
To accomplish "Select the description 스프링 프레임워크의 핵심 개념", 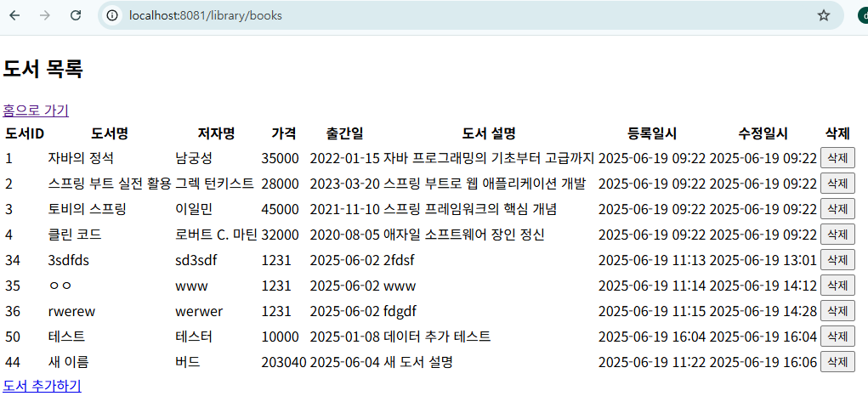I will click(x=470, y=209).
